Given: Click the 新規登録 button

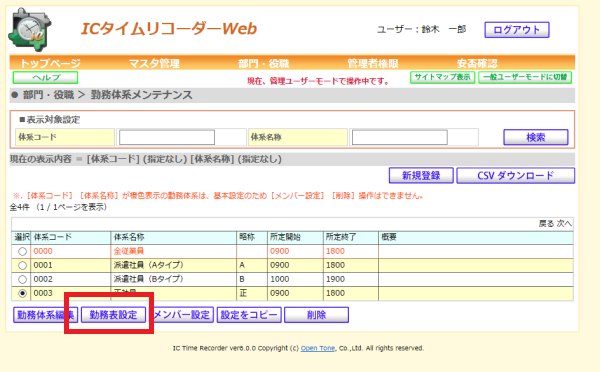Looking at the screenshot, I should click(x=421, y=176).
